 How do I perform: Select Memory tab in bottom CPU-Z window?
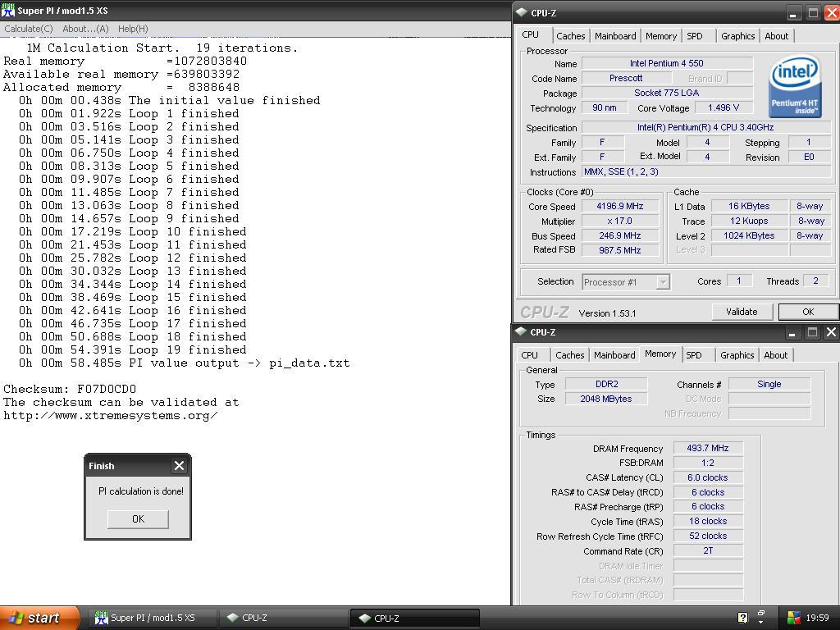point(660,354)
